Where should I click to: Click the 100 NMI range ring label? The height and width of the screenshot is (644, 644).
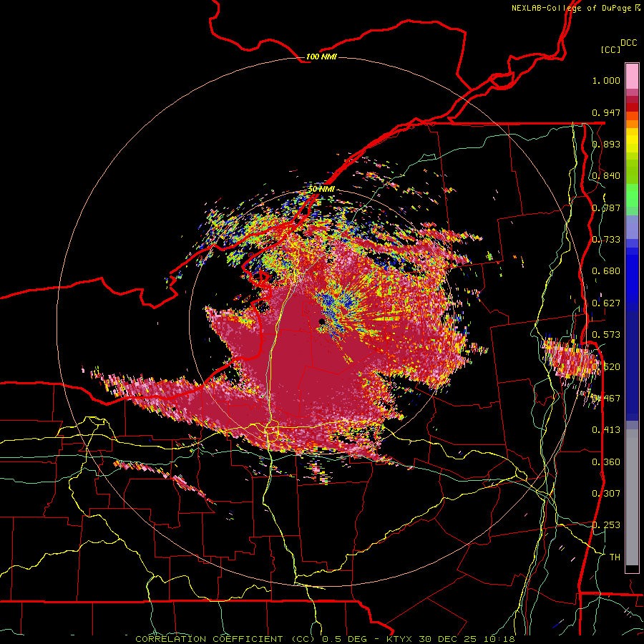point(321,57)
